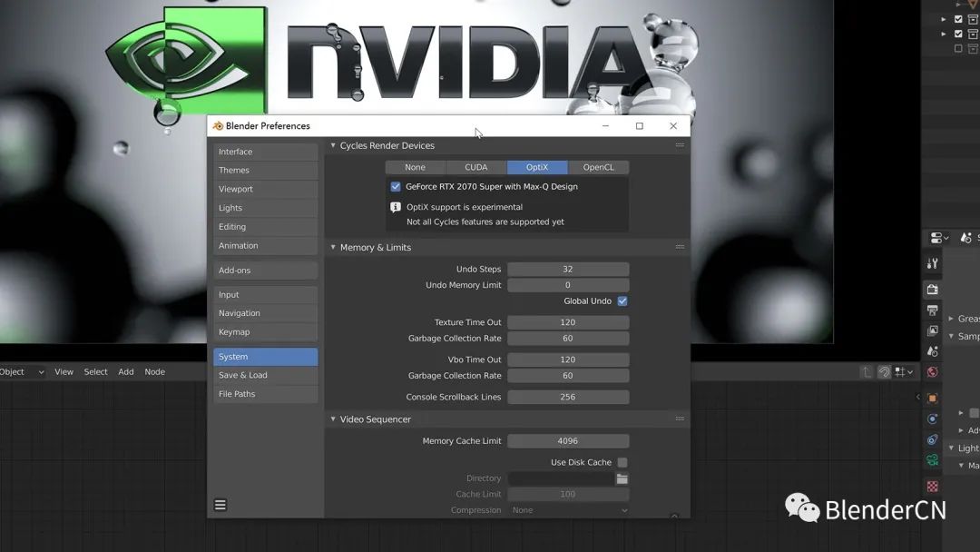Open the Tool properties tab

[x=932, y=264]
